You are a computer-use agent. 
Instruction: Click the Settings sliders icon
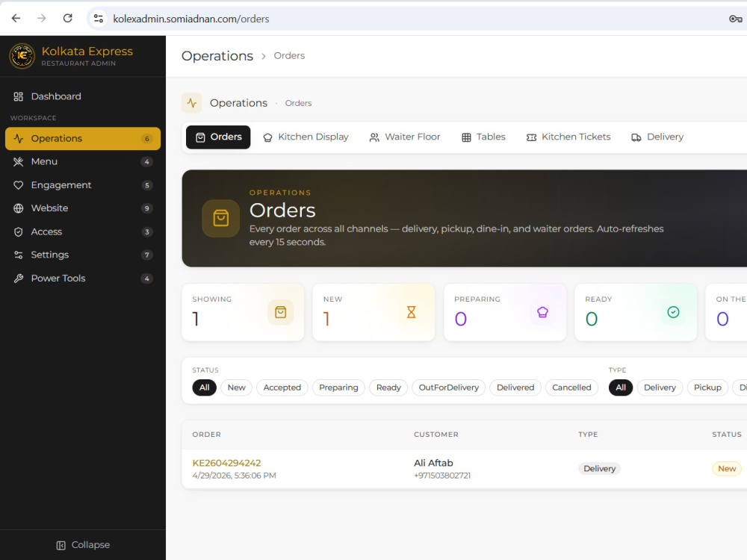(x=18, y=255)
